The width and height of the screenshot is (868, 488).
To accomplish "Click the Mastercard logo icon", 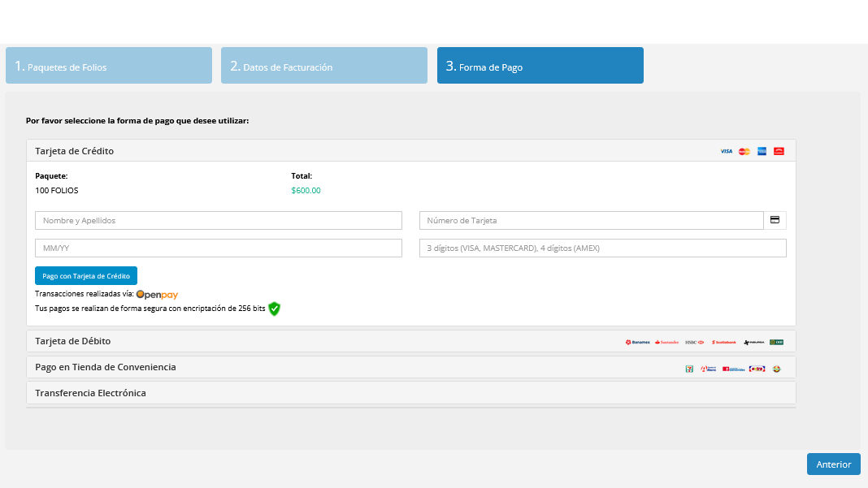I will pos(744,151).
